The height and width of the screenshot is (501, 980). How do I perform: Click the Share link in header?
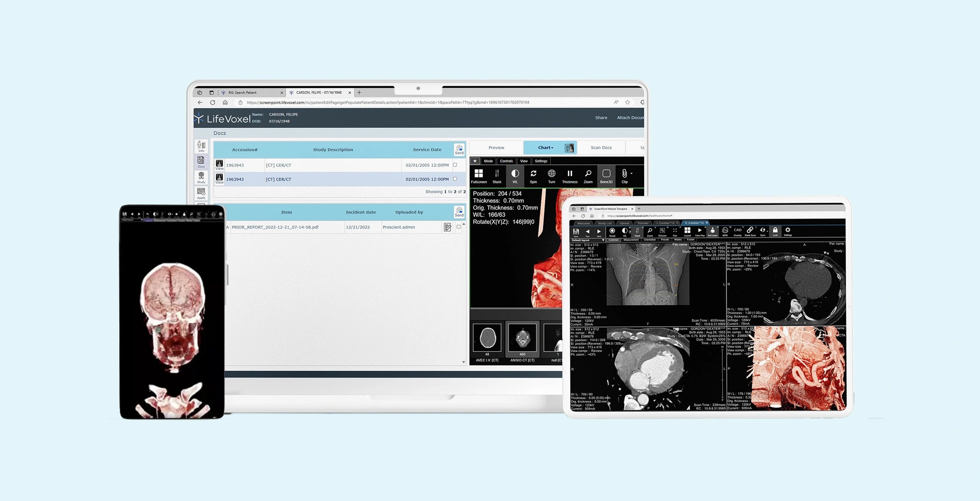(601, 118)
